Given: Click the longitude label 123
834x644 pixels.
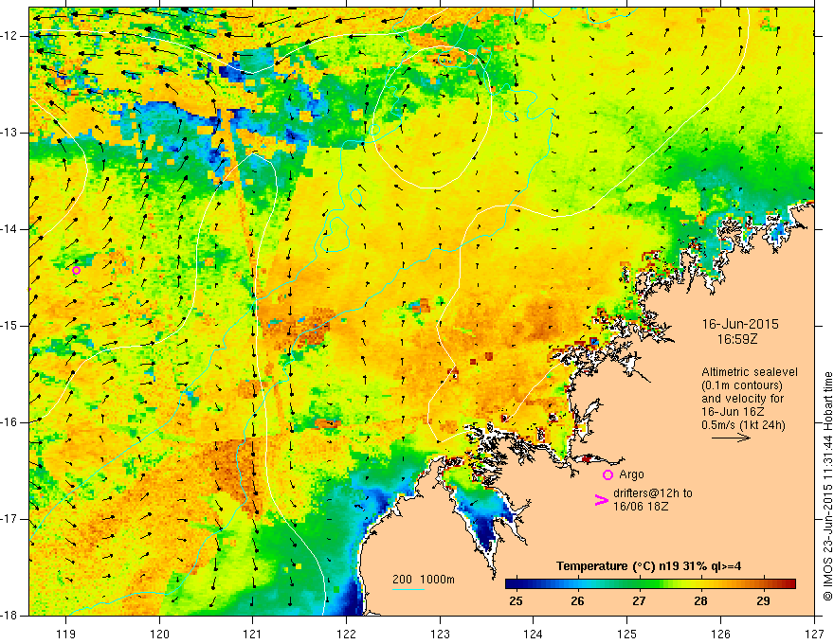Looking at the screenshot, I should coord(440,635).
